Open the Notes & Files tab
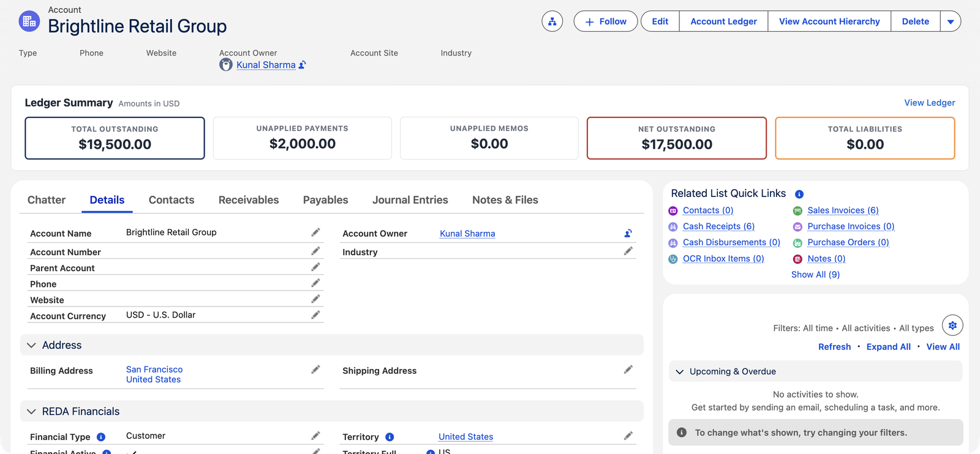The image size is (980, 454). click(505, 200)
